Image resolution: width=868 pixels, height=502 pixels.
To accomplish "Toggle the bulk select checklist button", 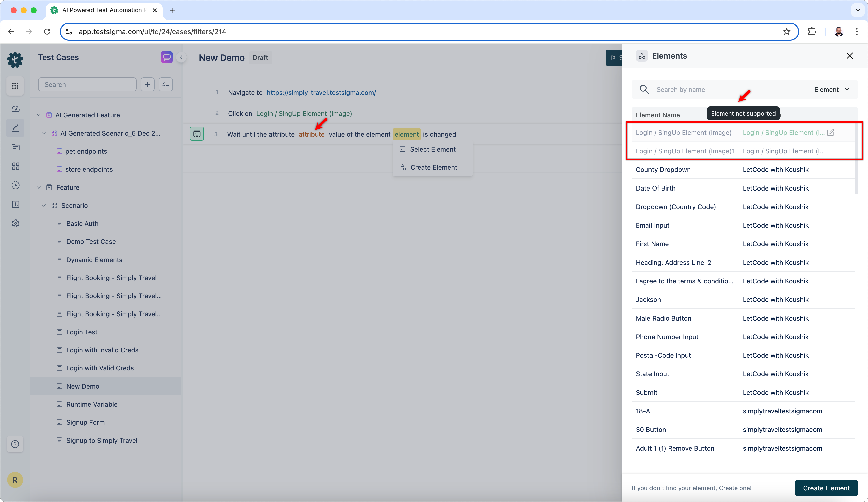I will pyautogui.click(x=166, y=84).
